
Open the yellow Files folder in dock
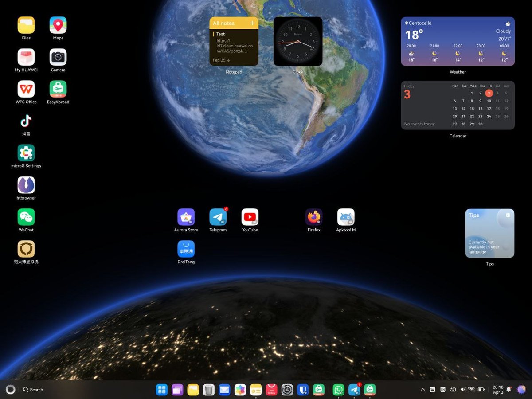(x=193, y=390)
